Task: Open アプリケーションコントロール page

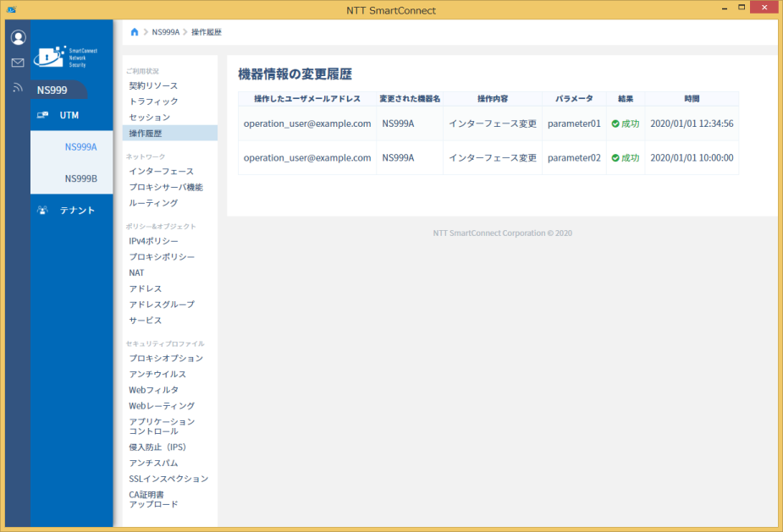Action: click(x=162, y=426)
